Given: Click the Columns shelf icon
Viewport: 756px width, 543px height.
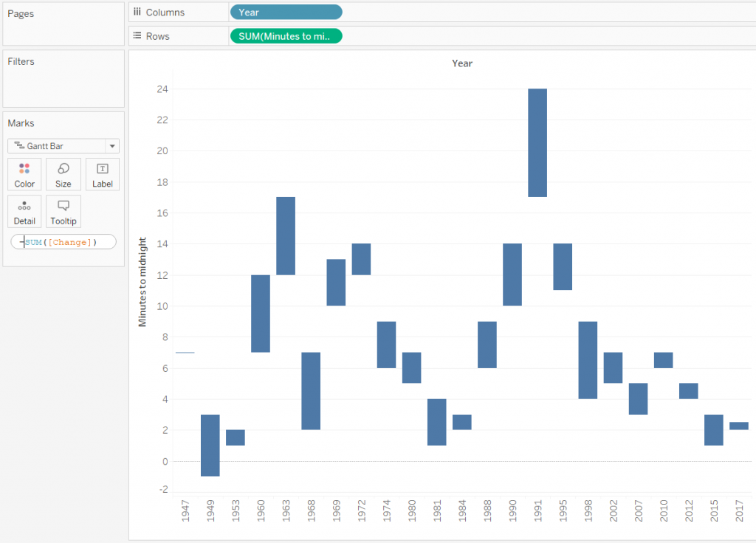Looking at the screenshot, I should click(x=138, y=12).
